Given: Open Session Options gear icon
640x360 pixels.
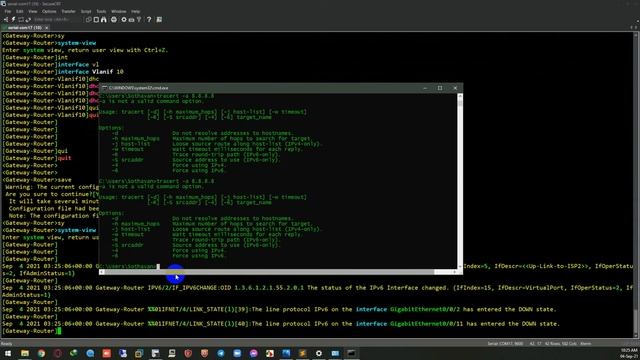Looking at the screenshot, I should tap(124, 19).
